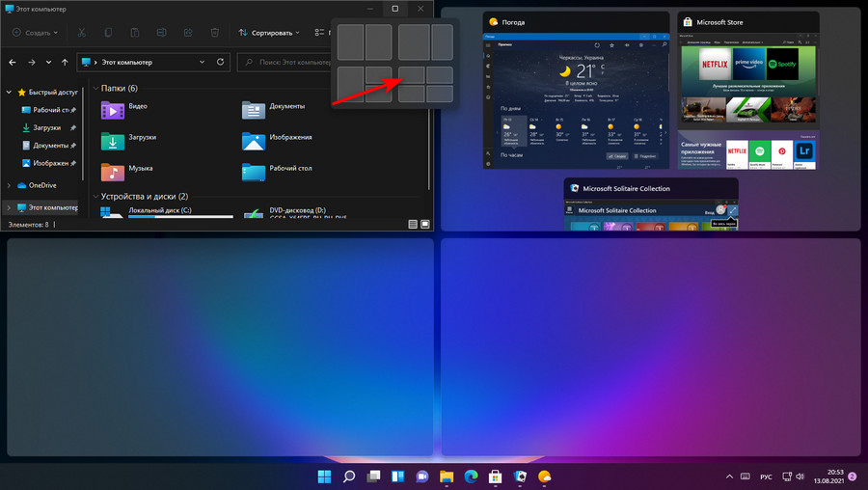Collapse the Папки (6) group

click(95, 88)
